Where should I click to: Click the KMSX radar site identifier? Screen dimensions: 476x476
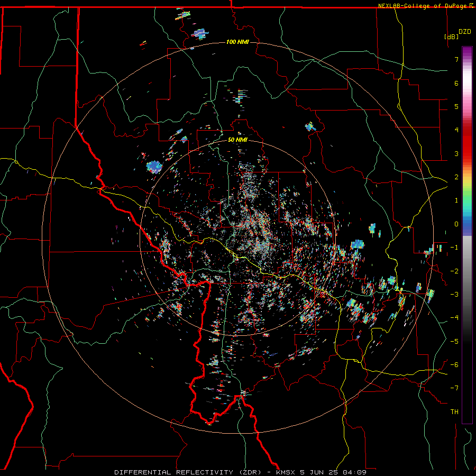286,472
